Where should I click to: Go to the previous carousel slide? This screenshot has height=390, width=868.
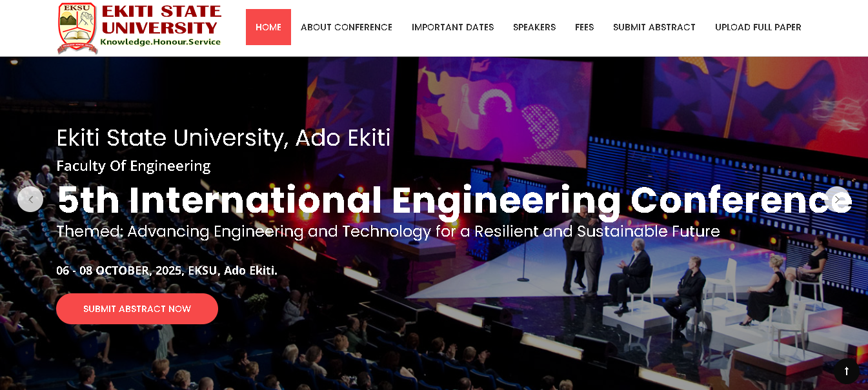[x=30, y=199]
